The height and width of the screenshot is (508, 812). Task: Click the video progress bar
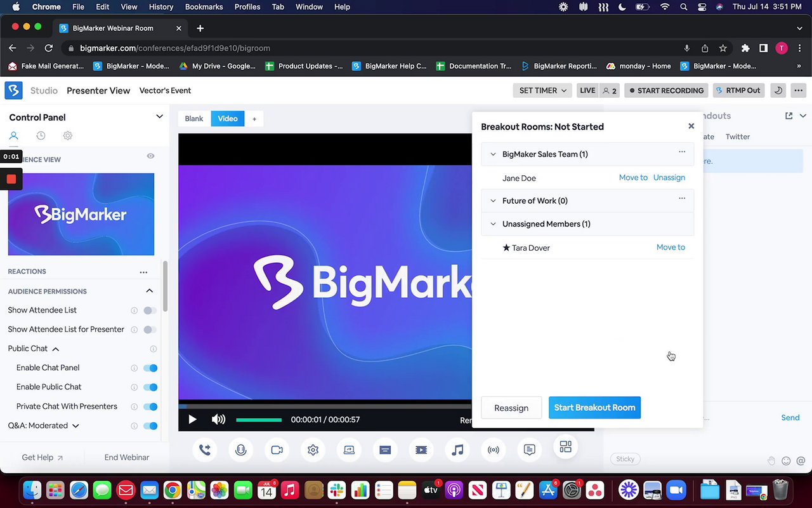pyautogui.click(x=325, y=406)
